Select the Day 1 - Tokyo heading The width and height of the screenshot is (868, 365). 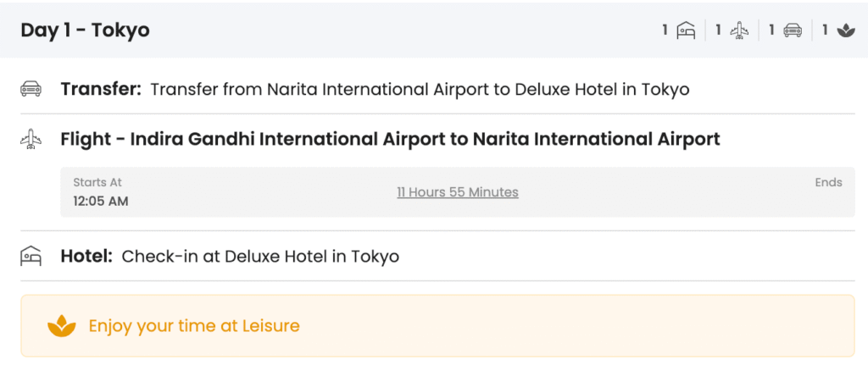86,30
